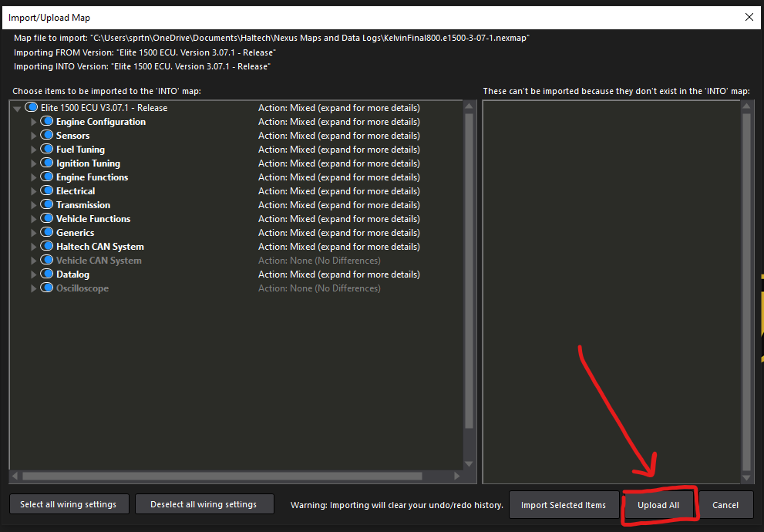
Task: Toggle the Haltech CAN System selection circle
Action: point(47,246)
